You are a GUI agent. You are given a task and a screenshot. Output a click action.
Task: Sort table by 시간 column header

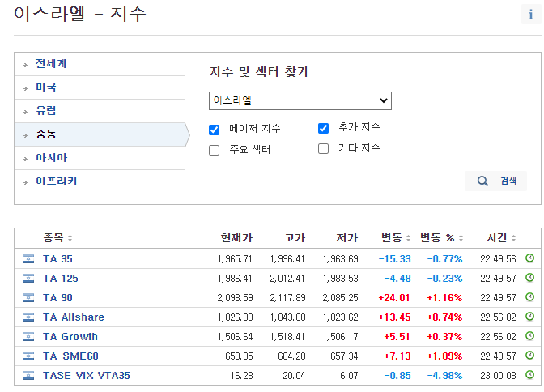coord(497,237)
